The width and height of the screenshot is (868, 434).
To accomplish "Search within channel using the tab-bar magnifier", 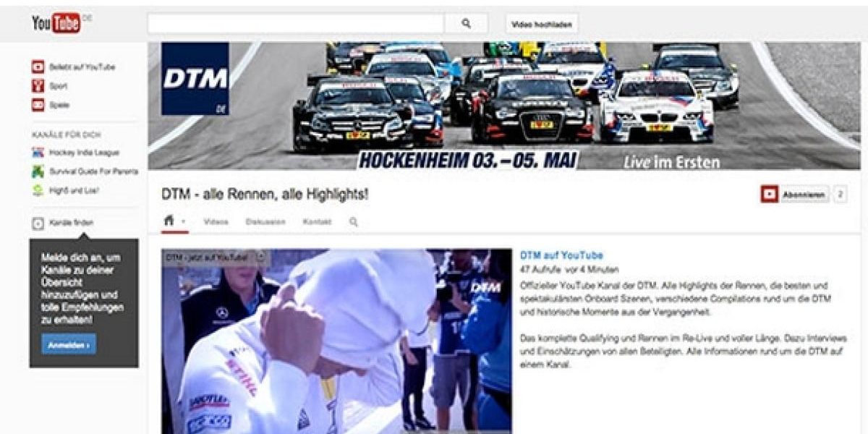I will (x=354, y=222).
